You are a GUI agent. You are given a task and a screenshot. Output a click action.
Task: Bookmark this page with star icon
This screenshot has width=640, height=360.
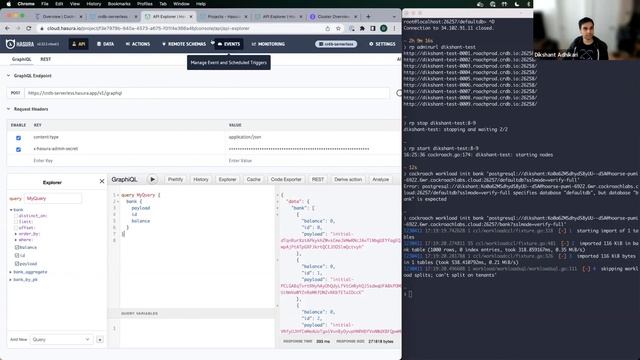point(338,29)
